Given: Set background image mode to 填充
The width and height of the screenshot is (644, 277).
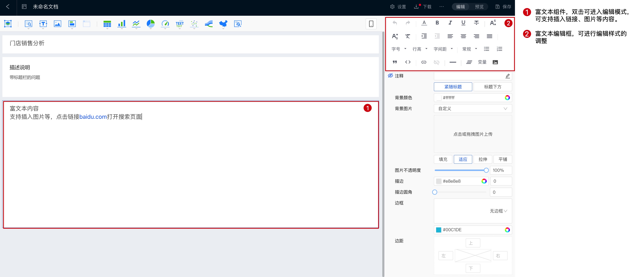Looking at the screenshot, I should pyautogui.click(x=443, y=159).
